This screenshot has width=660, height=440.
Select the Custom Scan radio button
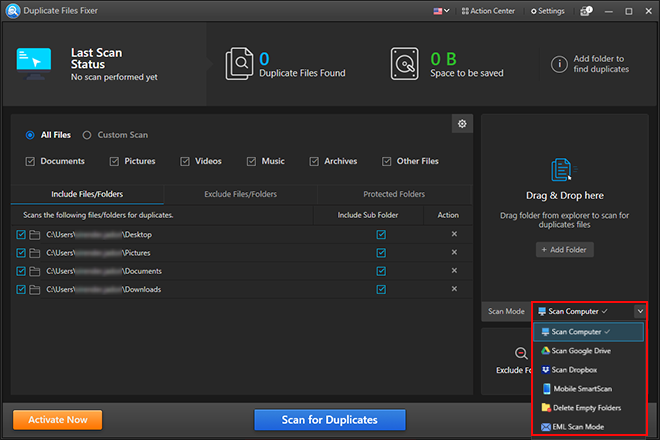point(87,135)
